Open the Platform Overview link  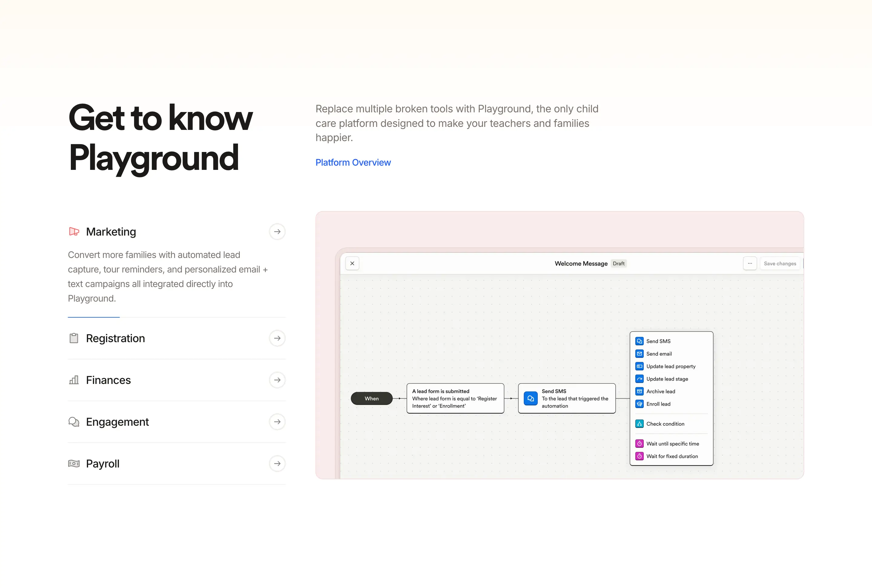(x=353, y=162)
